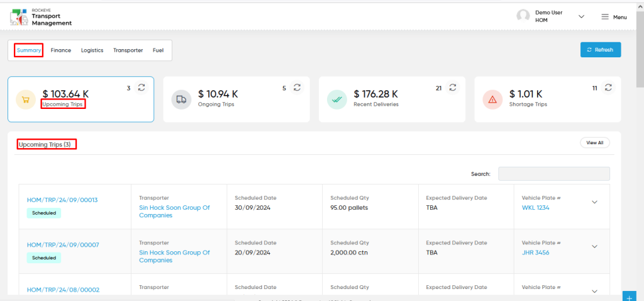
Task: Select the $ 103.64 K amount on Upcoming Trips card
Action: [65, 94]
